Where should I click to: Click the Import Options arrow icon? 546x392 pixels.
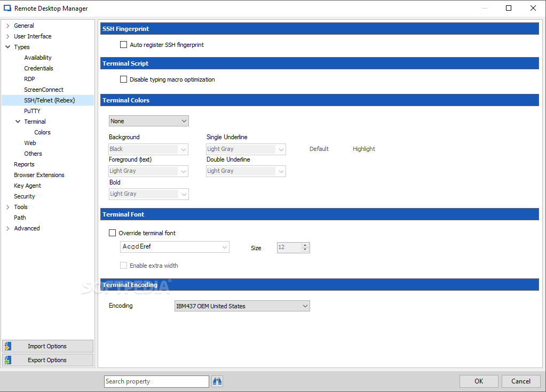[7, 346]
